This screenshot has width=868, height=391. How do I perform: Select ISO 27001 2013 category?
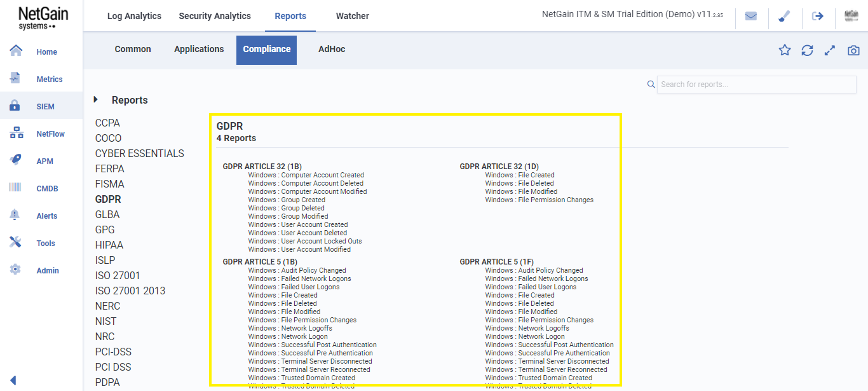[x=130, y=291]
